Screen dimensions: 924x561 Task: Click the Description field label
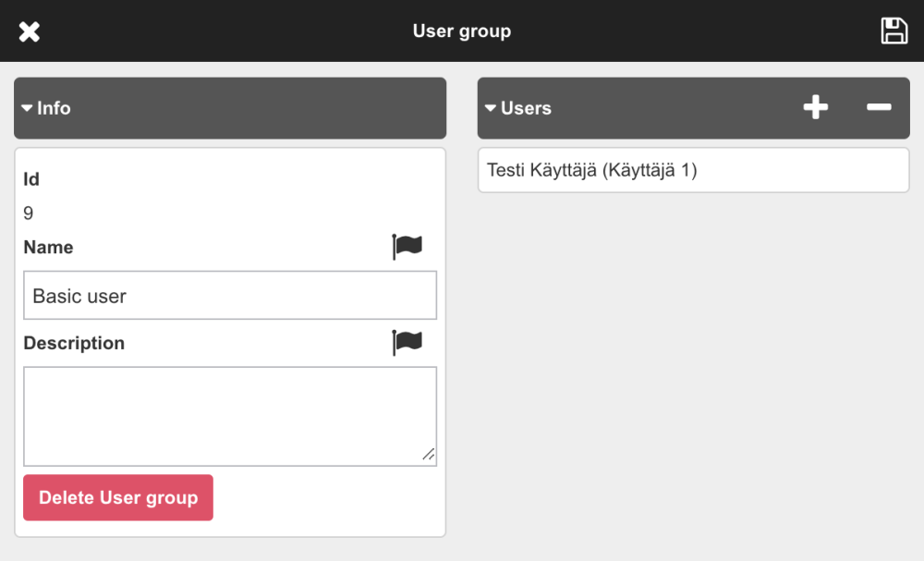(x=74, y=343)
